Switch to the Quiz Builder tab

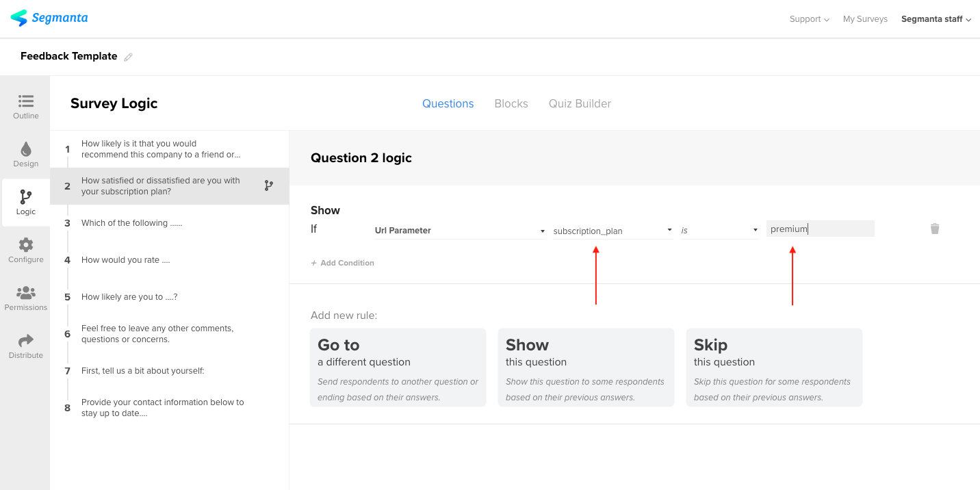coord(580,103)
